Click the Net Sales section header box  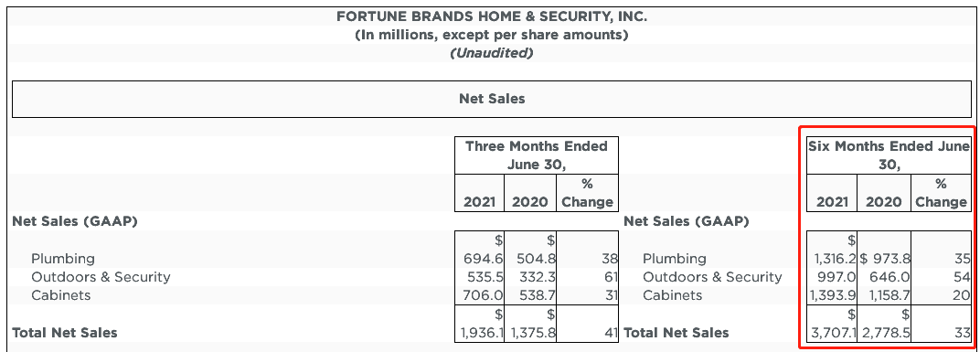click(x=492, y=99)
